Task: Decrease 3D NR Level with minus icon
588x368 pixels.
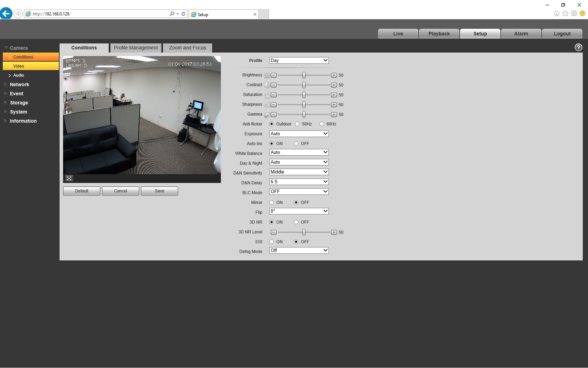Action: click(x=274, y=232)
